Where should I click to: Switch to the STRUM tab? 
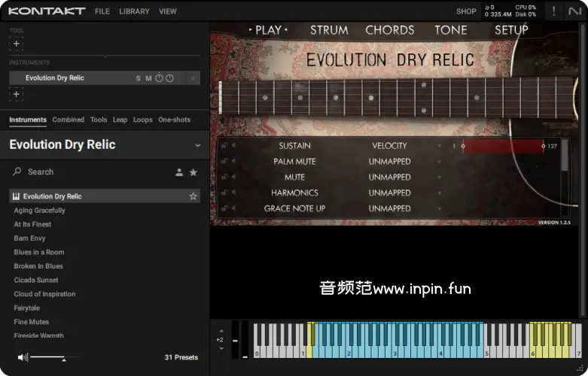coord(329,30)
